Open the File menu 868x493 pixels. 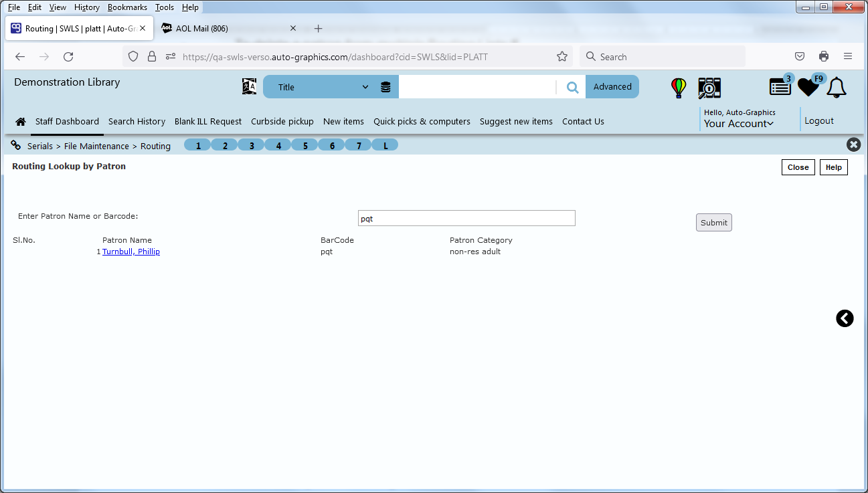[14, 7]
